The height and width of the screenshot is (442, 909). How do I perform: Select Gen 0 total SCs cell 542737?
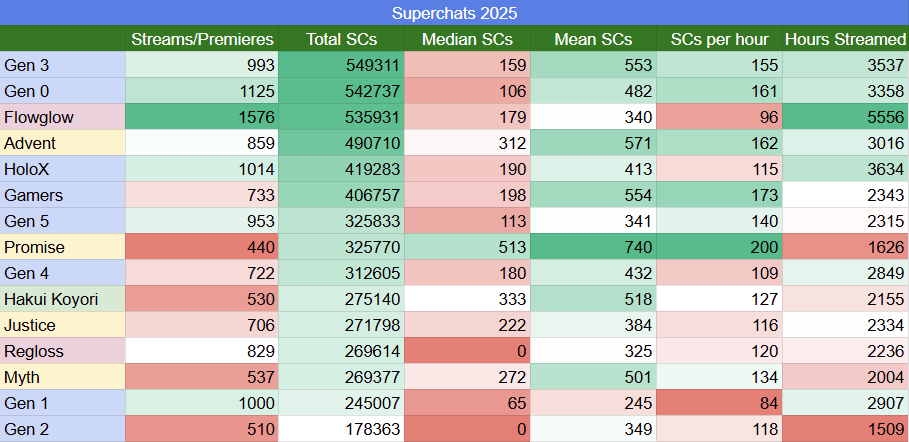(341, 91)
